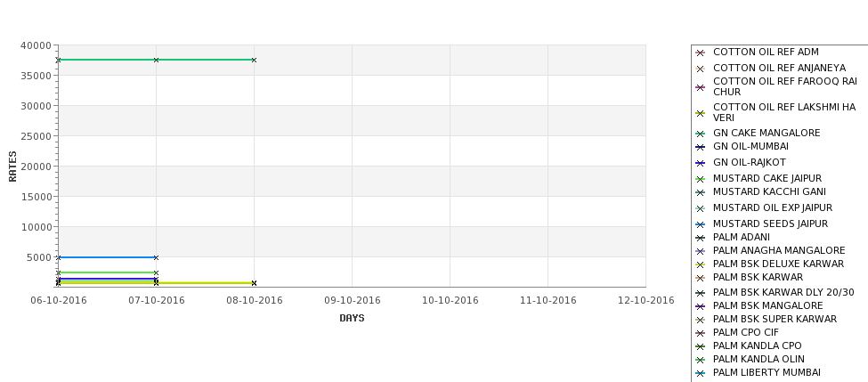Select the GN OIL-RAJKOT legend label
The height and width of the screenshot is (382, 868).
pyautogui.click(x=749, y=162)
